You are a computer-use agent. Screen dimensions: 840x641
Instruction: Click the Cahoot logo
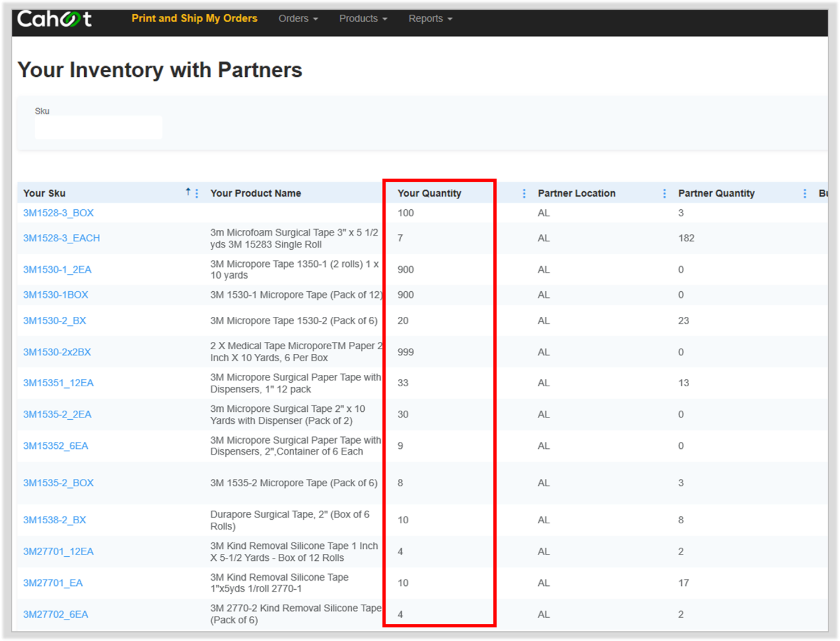(x=54, y=19)
